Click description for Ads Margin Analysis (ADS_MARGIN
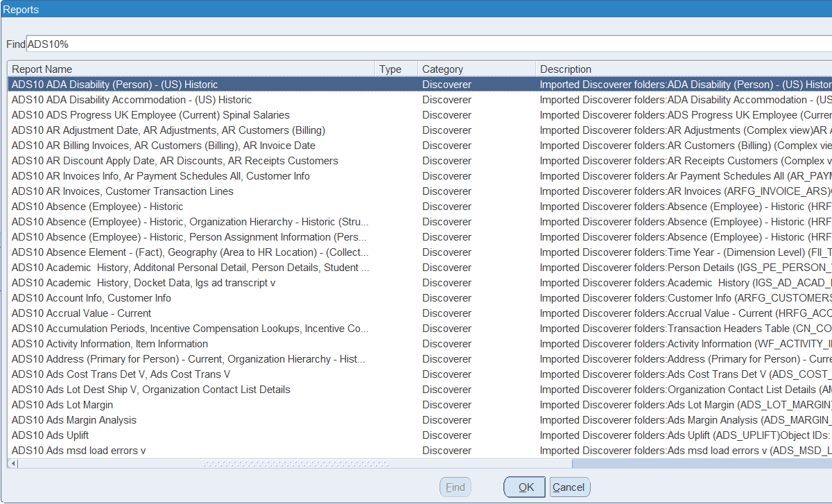Screen dimensions: 832x504 686,420
